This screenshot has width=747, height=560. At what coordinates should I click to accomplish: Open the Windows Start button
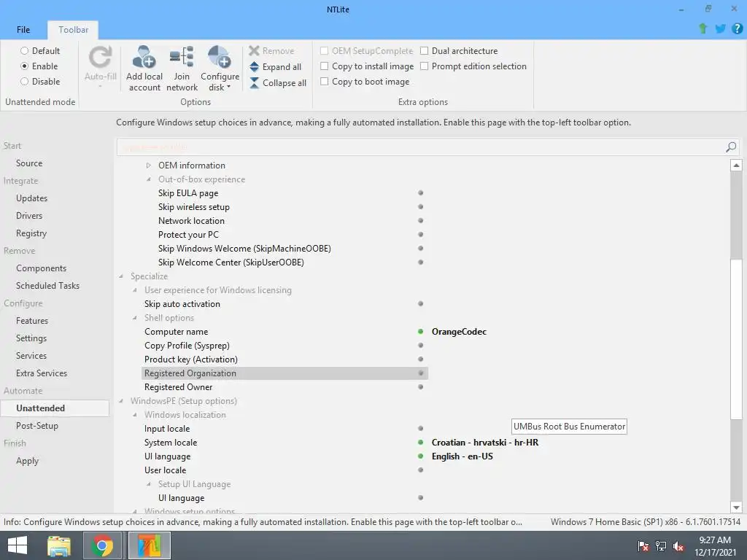(18, 545)
